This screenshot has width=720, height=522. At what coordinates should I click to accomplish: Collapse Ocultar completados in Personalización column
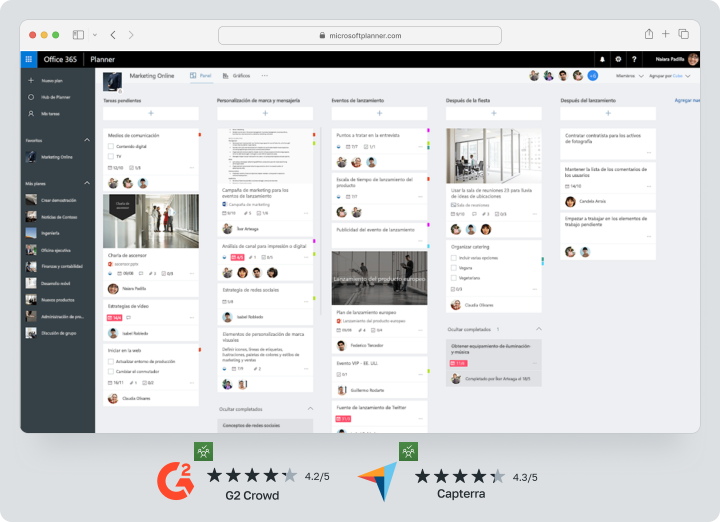[310, 409]
